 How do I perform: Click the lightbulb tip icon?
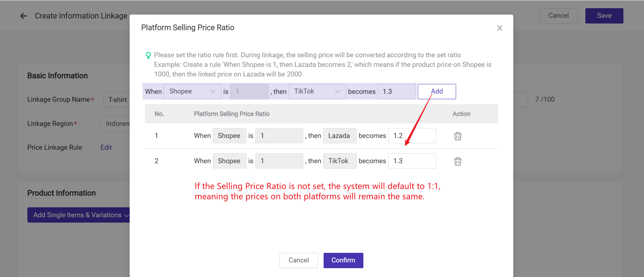coord(148,55)
